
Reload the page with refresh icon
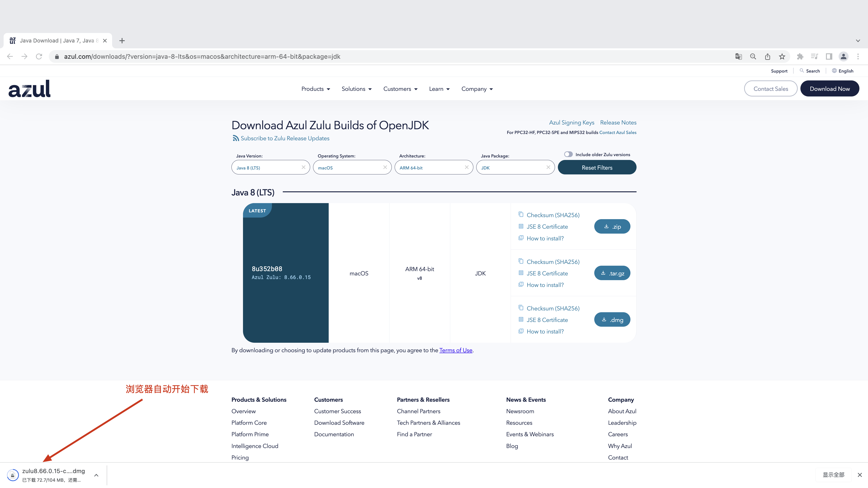click(39, 56)
